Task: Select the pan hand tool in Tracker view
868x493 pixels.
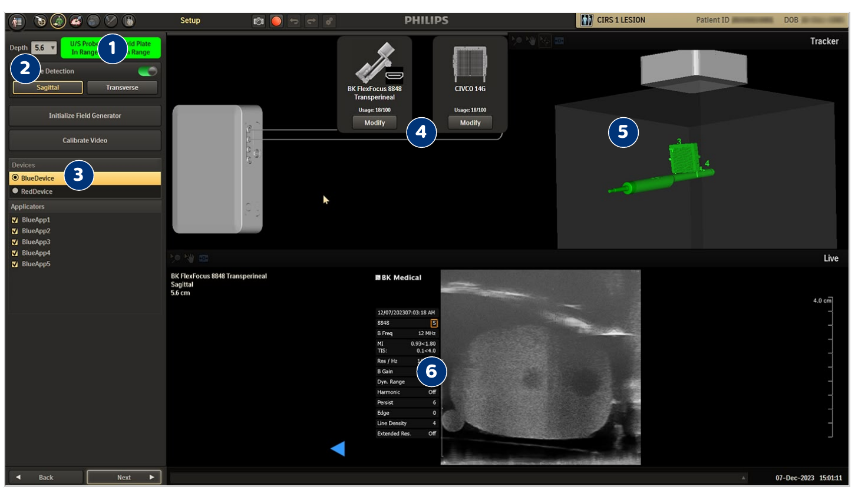Action: (x=531, y=41)
